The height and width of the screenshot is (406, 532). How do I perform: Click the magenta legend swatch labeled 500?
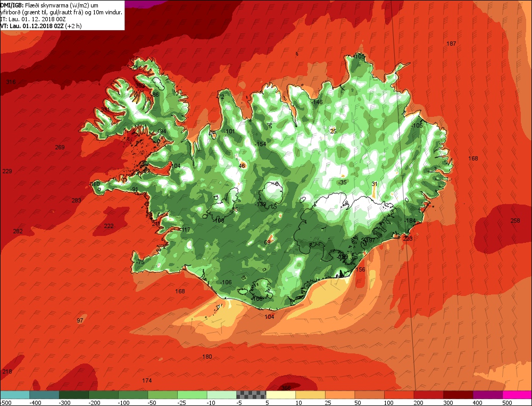coord(517,395)
